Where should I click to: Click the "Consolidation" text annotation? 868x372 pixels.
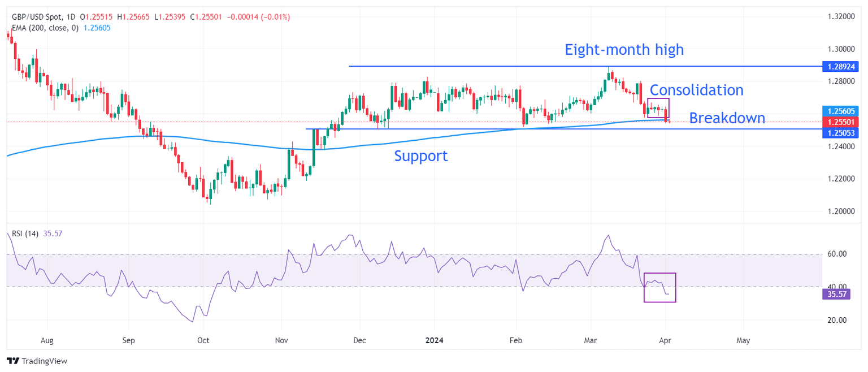click(x=696, y=90)
